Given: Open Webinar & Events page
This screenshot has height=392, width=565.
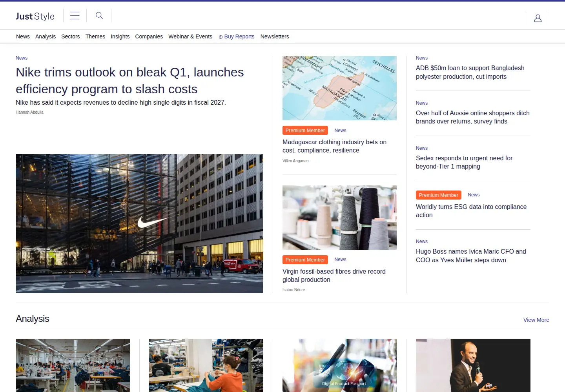Looking at the screenshot, I should click(x=190, y=36).
